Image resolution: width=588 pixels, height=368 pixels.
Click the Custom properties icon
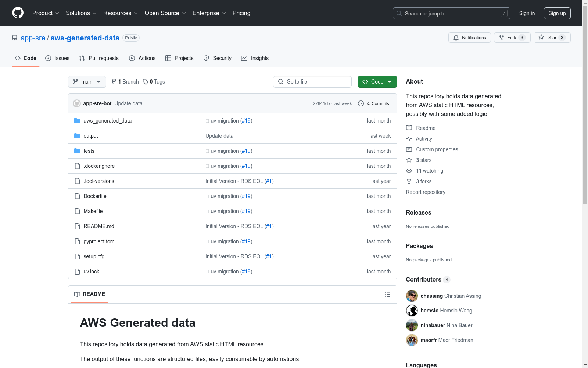point(409,149)
